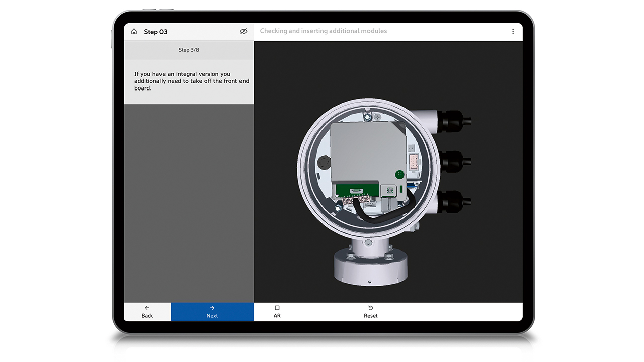This screenshot has width=644, height=362.
Task: Tap the round green component on module
Action: [399, 175]
